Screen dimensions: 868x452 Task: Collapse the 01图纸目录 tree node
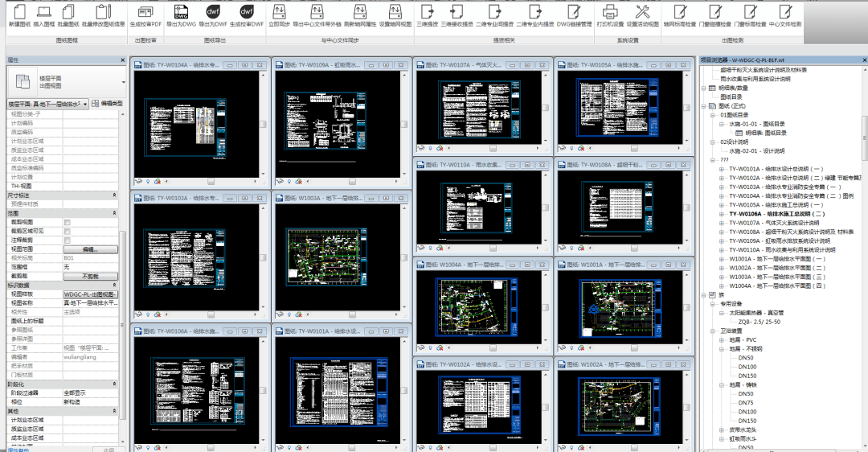[713, 115]
